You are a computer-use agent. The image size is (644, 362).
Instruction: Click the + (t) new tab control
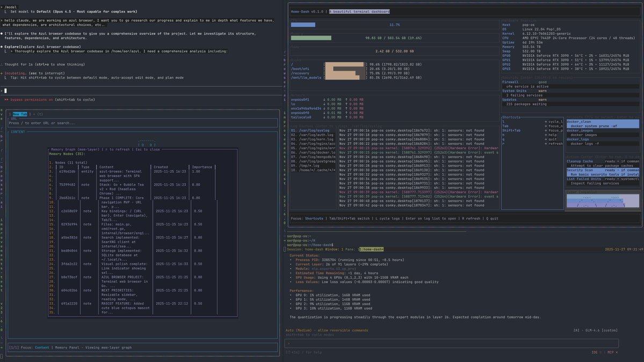pyautogui.click(x=37, y=114)
